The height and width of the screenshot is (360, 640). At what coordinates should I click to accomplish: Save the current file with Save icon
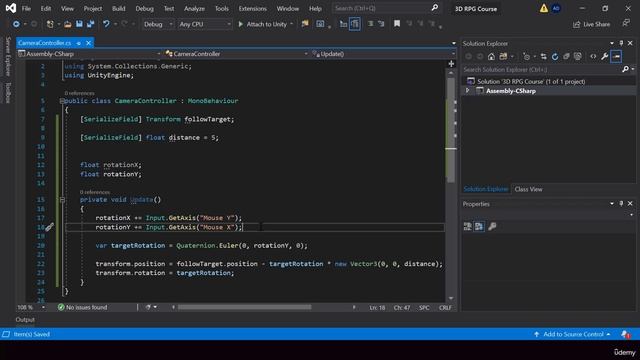coord(79,24)
